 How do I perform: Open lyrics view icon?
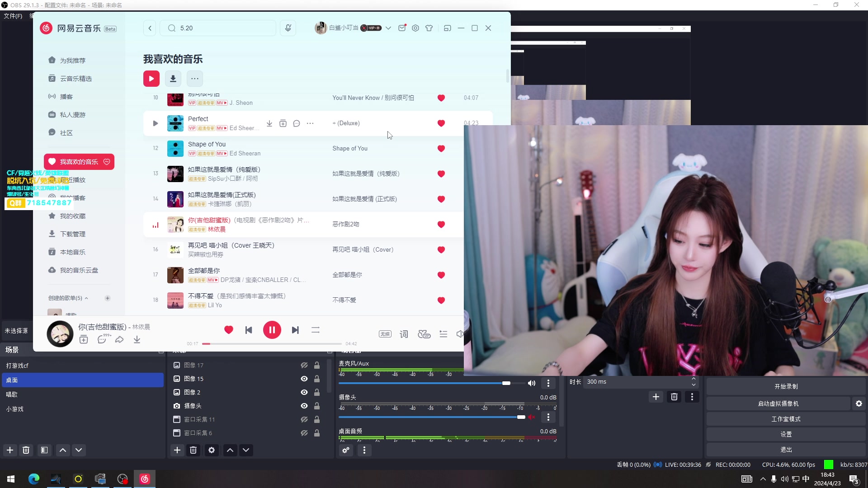click(x=404, y=334)
